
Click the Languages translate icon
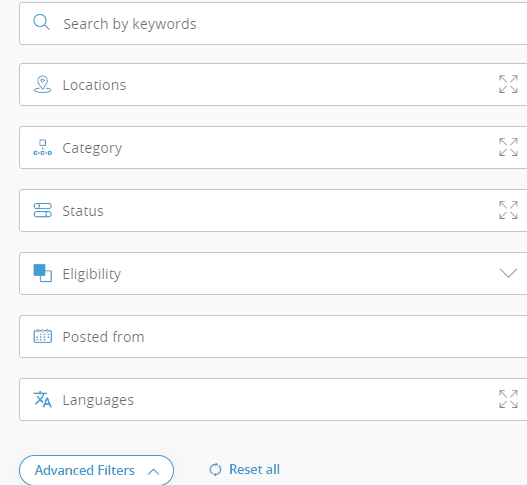tap(43, 399)
